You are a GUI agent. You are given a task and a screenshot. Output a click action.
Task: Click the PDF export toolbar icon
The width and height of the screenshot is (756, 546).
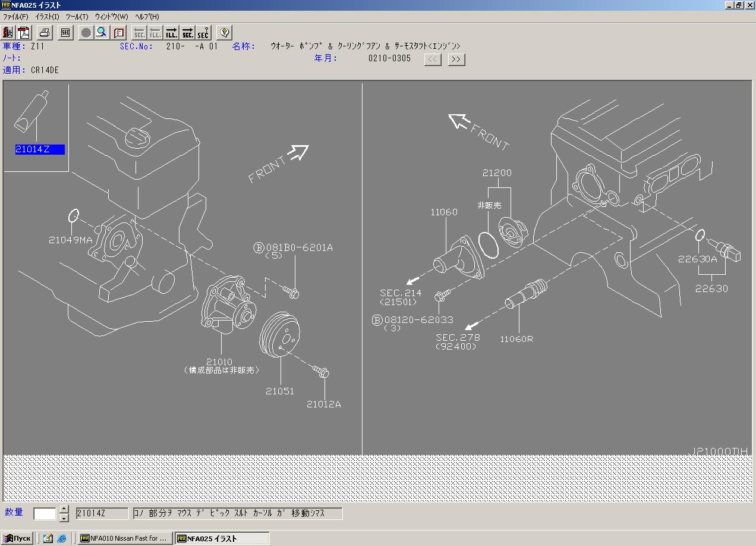click(24, 32)
